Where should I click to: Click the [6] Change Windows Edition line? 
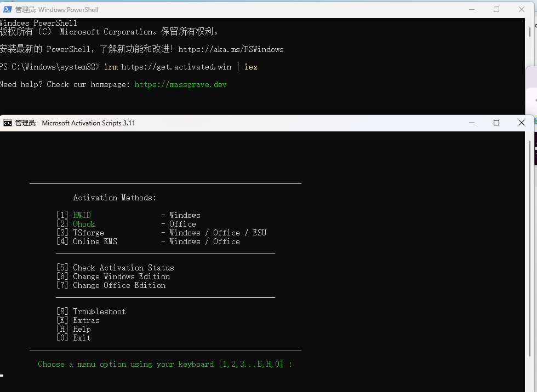pos(113,276)
